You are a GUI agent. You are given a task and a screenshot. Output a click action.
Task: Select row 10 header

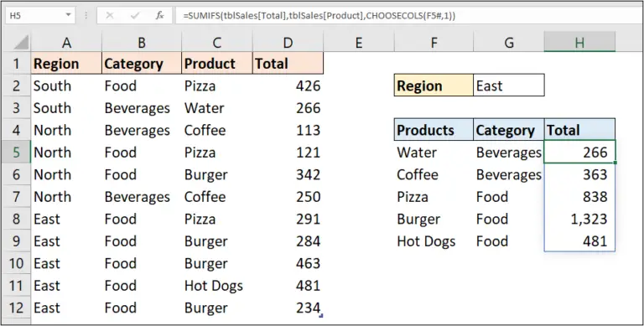tap(17, 263)
